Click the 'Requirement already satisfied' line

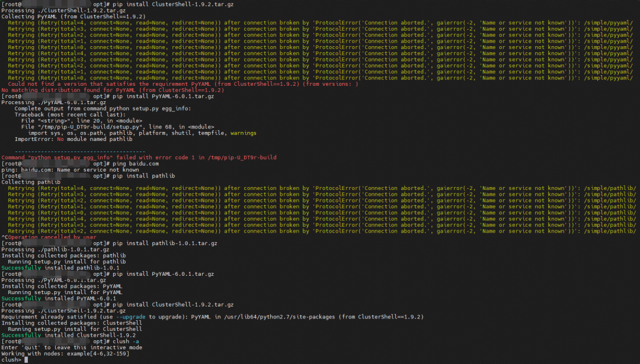pyautogui.click(x=212, y=317)
